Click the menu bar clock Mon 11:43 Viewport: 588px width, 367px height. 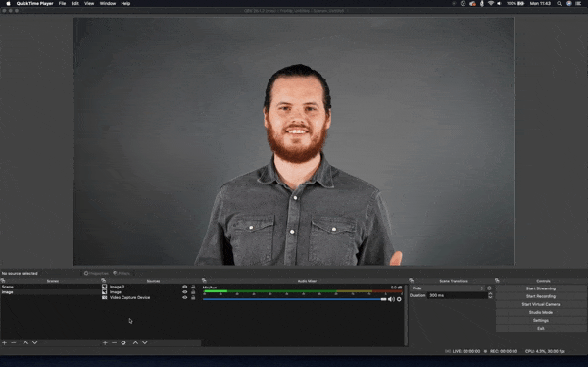click(540, 3)
